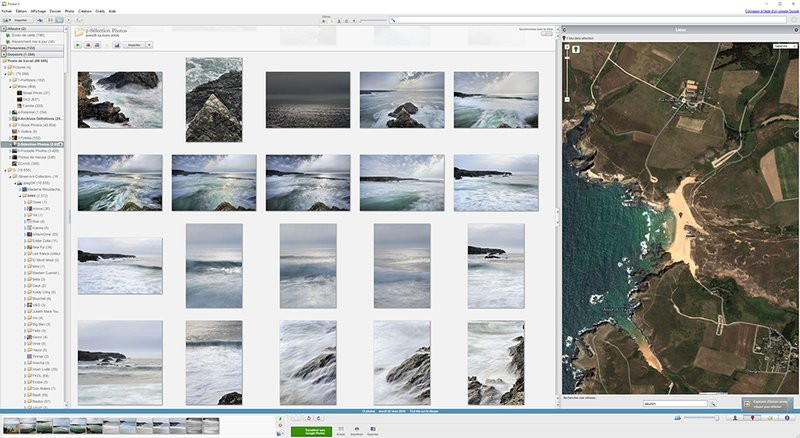Click the help icon in Lieux panel header
800x438 pixels.
click(796, 30)
